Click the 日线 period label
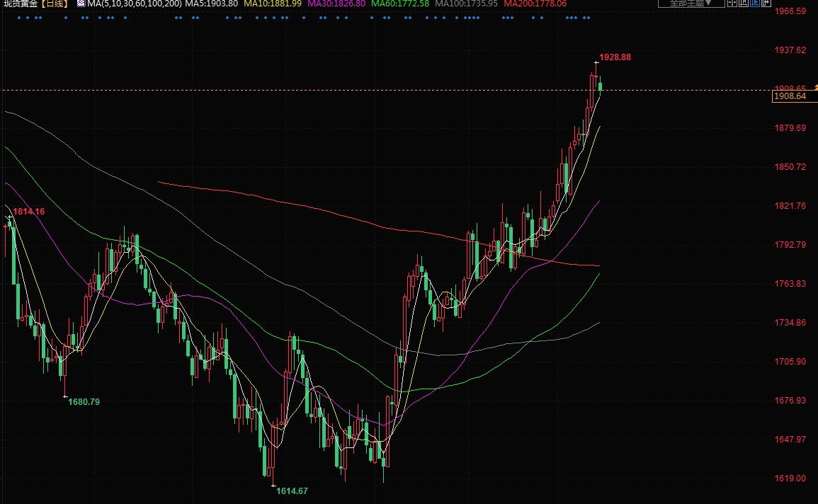 [53, 4]
